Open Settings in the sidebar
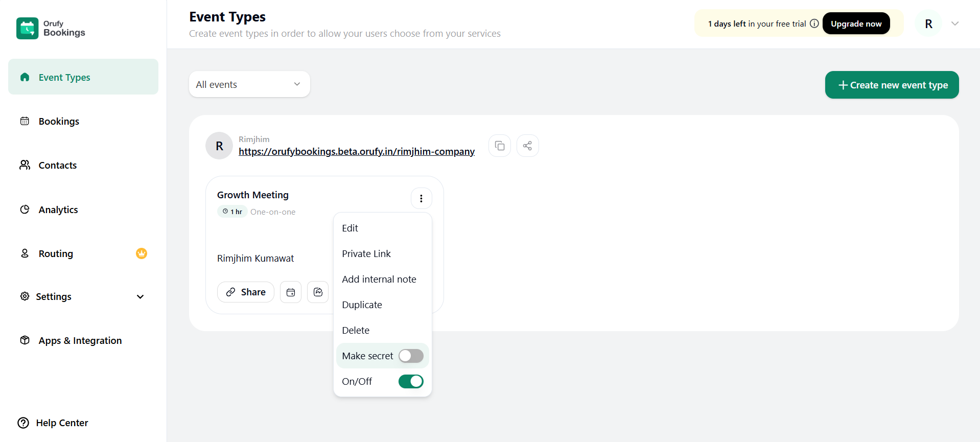Image resolution: width=980 pixels, height=442 pixels. tap(54, 296)
